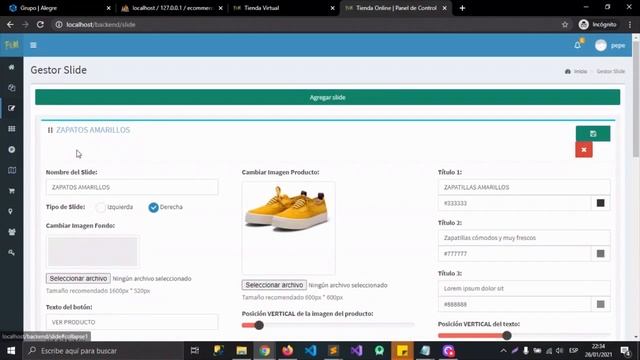Open the notifications bell
This screenshot has width=640, height=360.
pyautogui.click(x=578, y=45)
